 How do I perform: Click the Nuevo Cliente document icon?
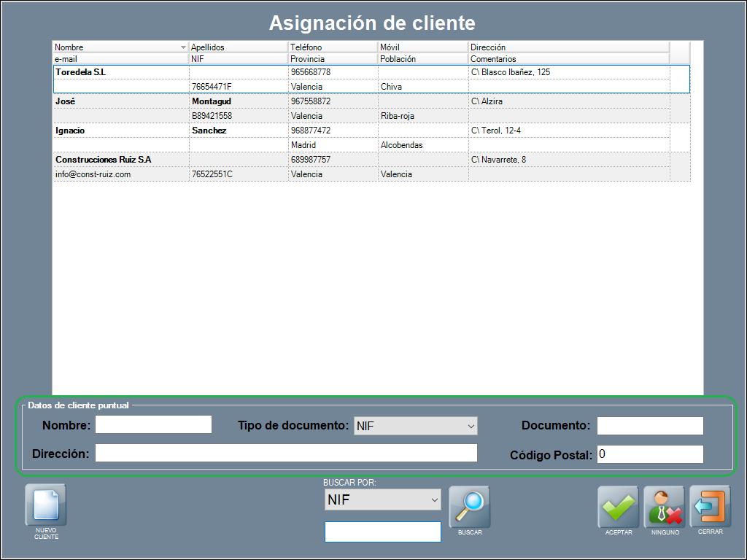click(45, 505)
